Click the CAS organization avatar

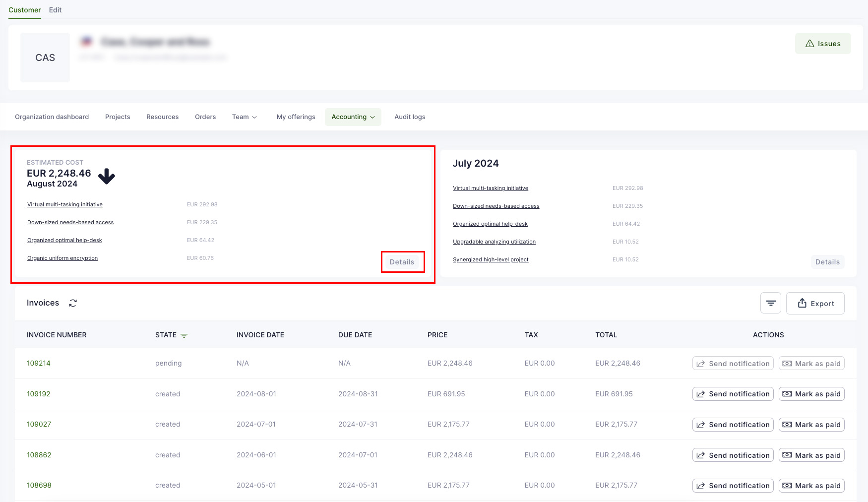click(45, 58)
